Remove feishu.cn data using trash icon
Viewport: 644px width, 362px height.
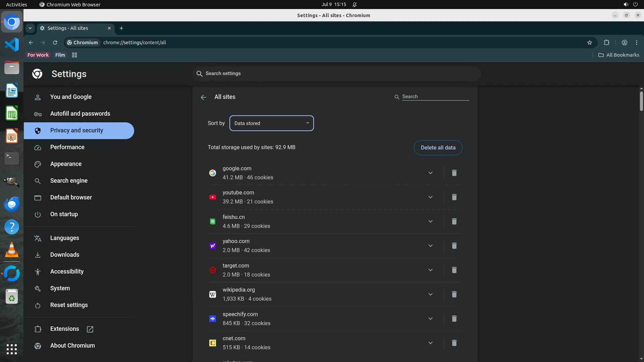[454, 222]
